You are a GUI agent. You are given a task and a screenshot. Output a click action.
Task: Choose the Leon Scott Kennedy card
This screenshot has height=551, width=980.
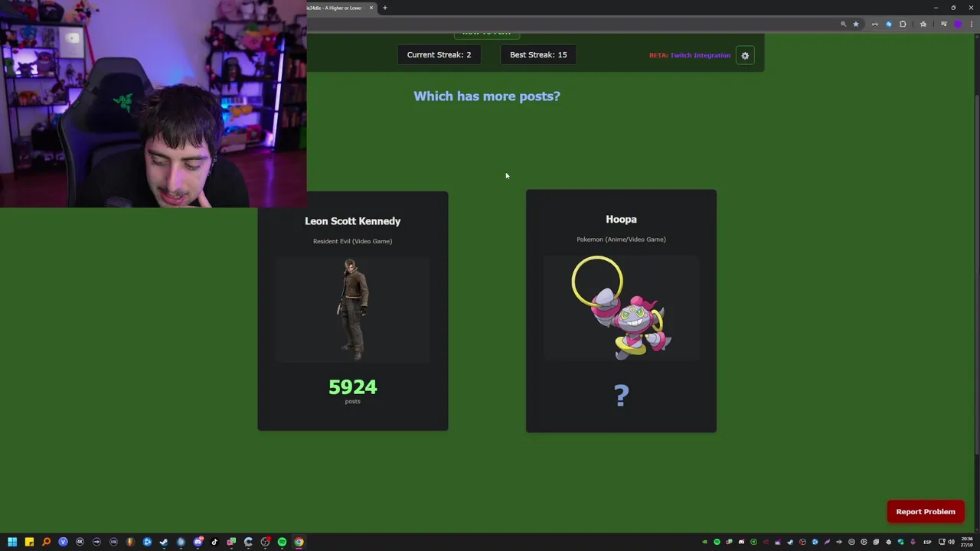pos(353,311)
